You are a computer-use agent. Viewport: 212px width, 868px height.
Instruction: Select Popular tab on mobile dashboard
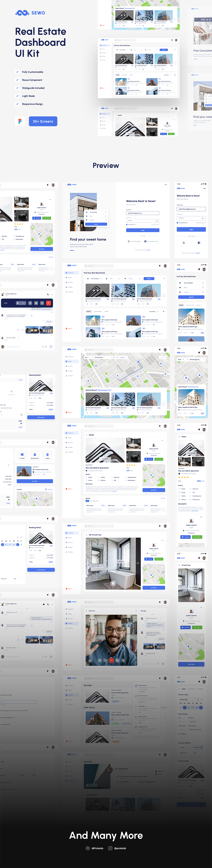181,305
